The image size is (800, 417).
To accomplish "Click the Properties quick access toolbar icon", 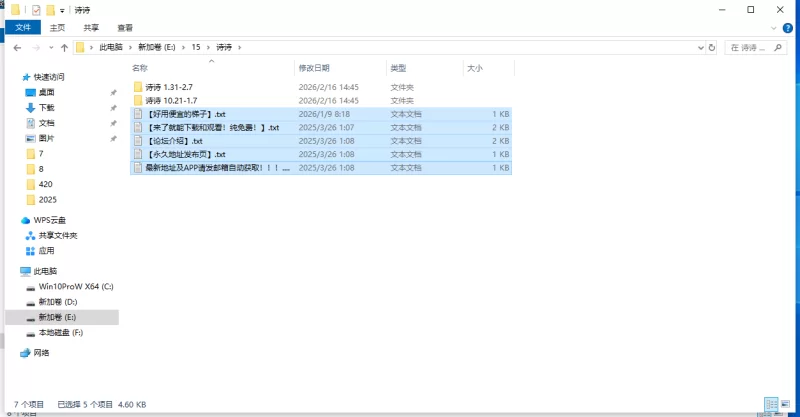I will tap(36, 10).
